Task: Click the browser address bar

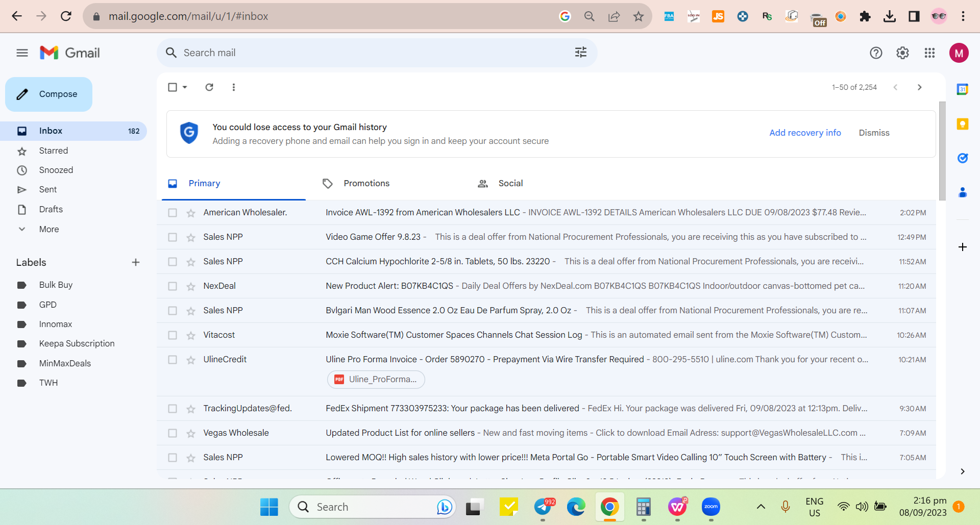Action: (327, 16)
